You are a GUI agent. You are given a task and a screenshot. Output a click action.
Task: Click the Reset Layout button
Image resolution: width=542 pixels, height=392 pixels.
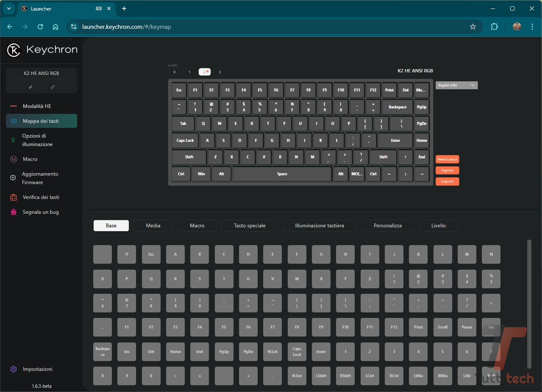click(447, 159)
